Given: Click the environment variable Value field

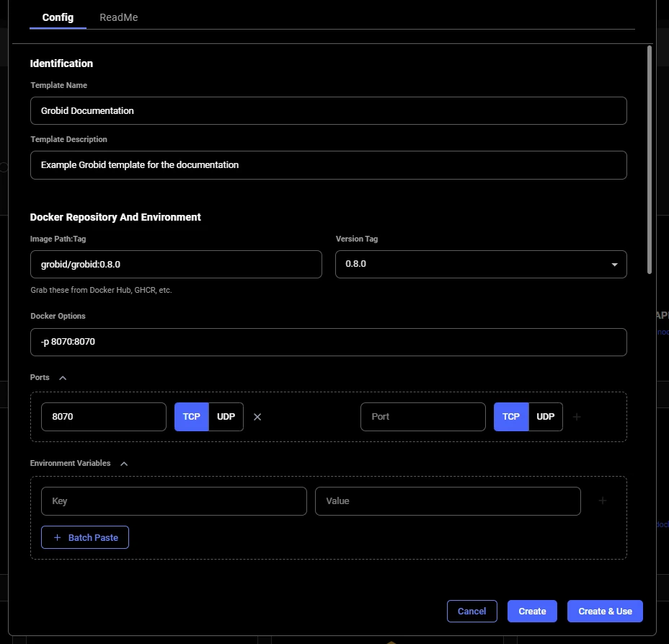Looking at the screenshot, I should click(x=448, y=501).
